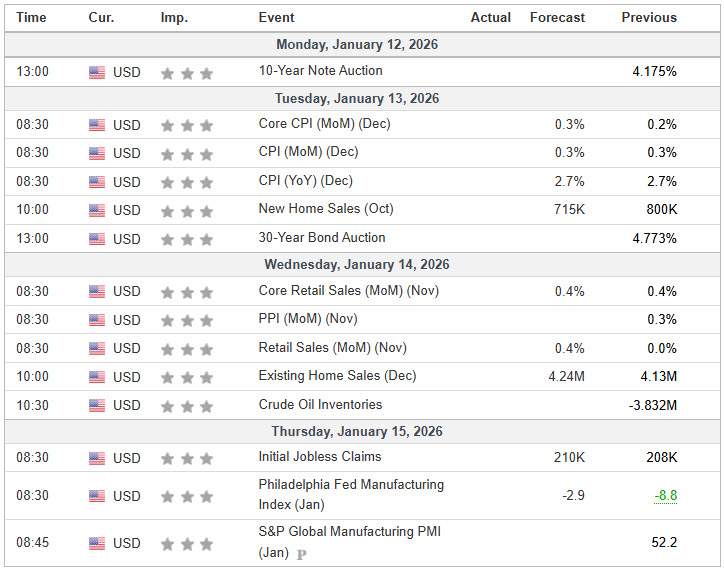Click the US flag in the CPI (YoY) row
This screenshot has height=570, width=724.
(97, 182)
